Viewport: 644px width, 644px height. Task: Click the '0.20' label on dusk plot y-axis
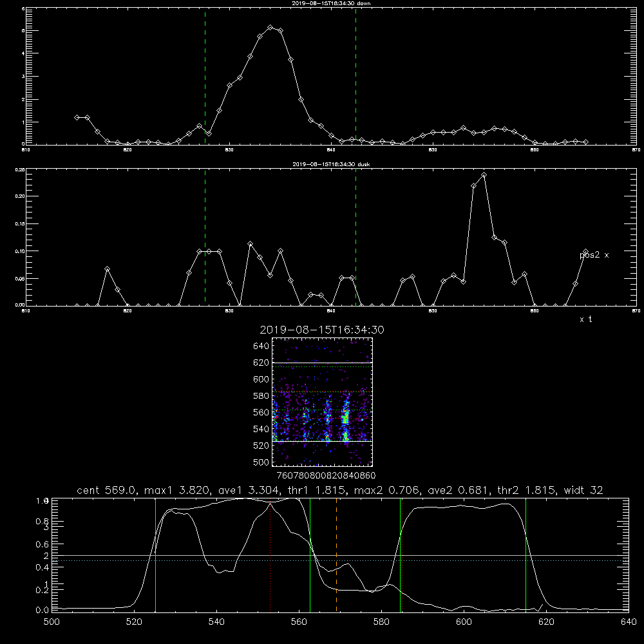20,196
